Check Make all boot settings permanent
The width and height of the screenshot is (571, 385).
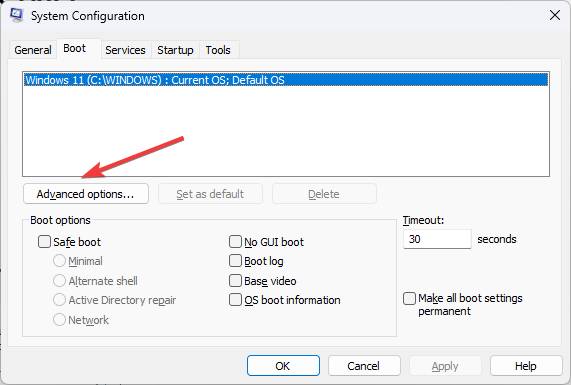[409, 298]
